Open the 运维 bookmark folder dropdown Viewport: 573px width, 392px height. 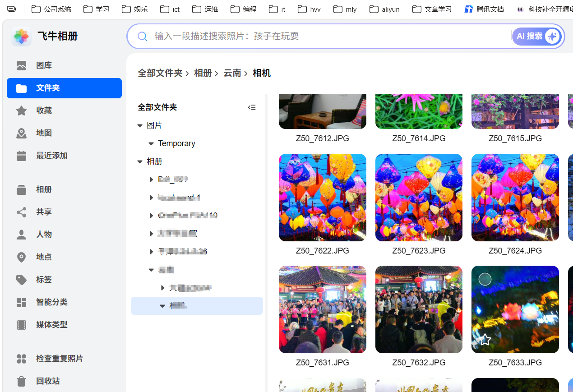(205, 9)
